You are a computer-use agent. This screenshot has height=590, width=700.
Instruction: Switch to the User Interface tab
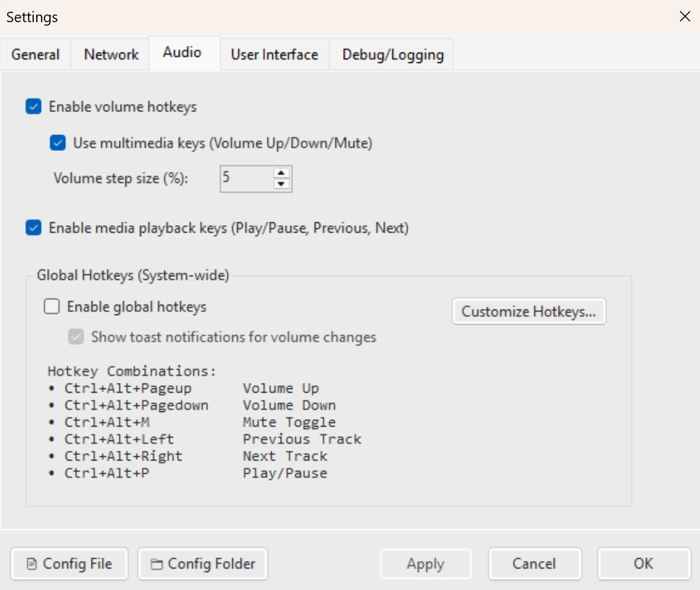click(274, 54)
